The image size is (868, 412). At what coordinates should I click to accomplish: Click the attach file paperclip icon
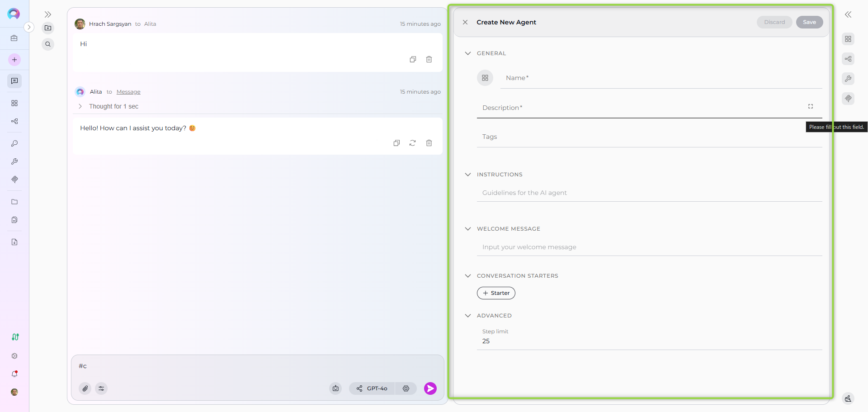click(x=85, y=388)
